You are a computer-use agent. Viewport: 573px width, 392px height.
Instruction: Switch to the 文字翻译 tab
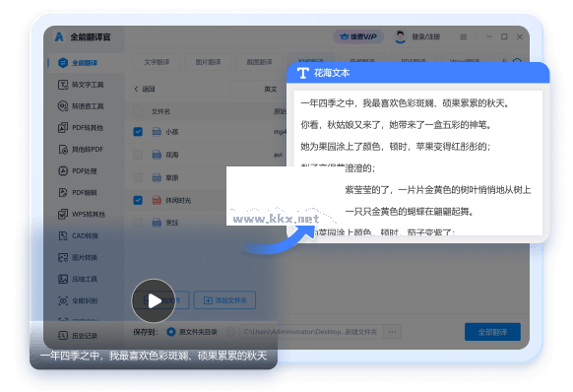click(157, 62)
